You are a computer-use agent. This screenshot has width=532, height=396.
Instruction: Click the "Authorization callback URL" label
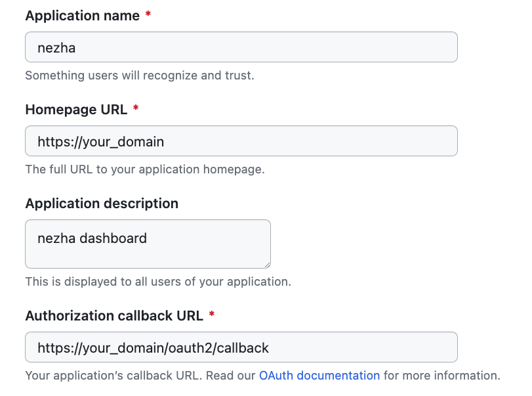114,316
